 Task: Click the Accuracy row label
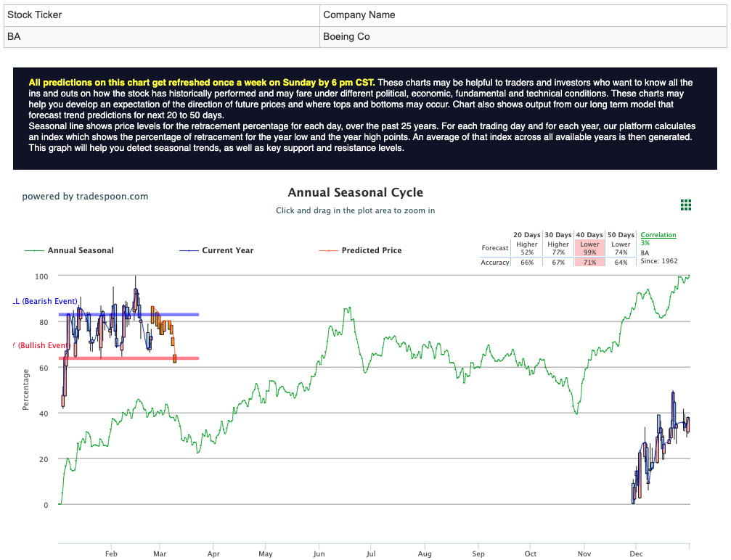[494, 263]
